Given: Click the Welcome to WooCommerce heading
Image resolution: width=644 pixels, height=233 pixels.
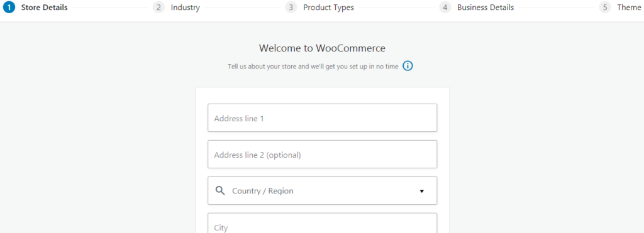Looking at the screenshot, I should [x=323, y=48].
